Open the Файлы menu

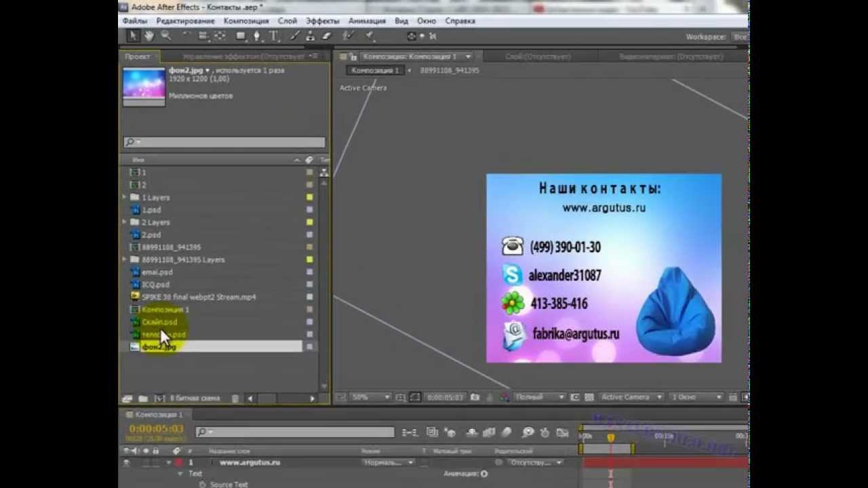pyautogui.click(x=135, y=21)
